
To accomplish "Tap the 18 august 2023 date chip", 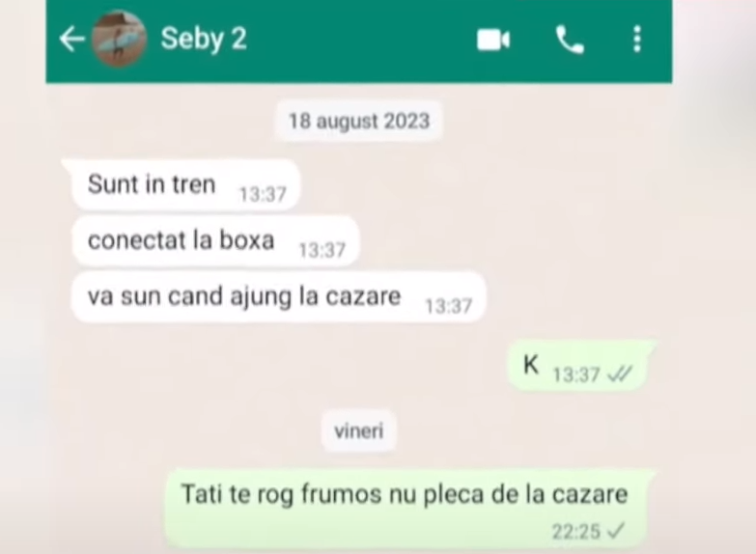I will coord(359,121).
